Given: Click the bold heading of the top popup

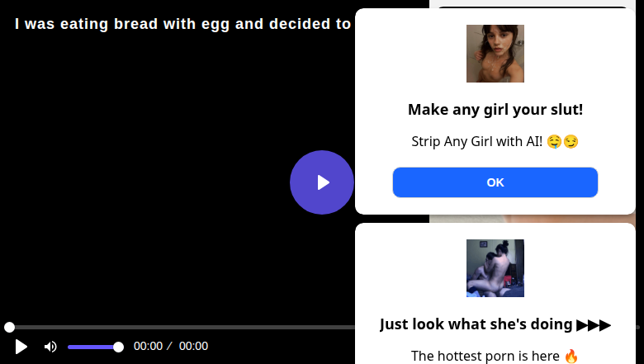Looking at the screenshot, I should [495, 110].
